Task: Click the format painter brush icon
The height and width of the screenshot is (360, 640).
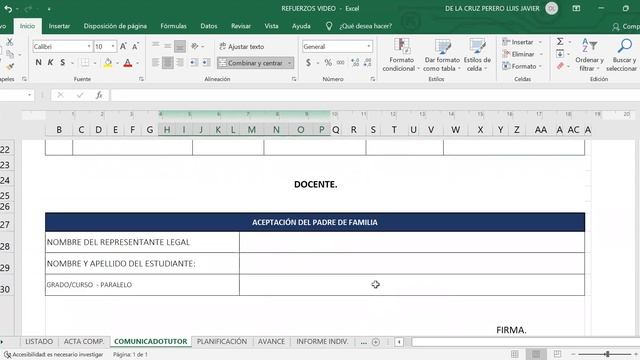Action: click(10, 66)
